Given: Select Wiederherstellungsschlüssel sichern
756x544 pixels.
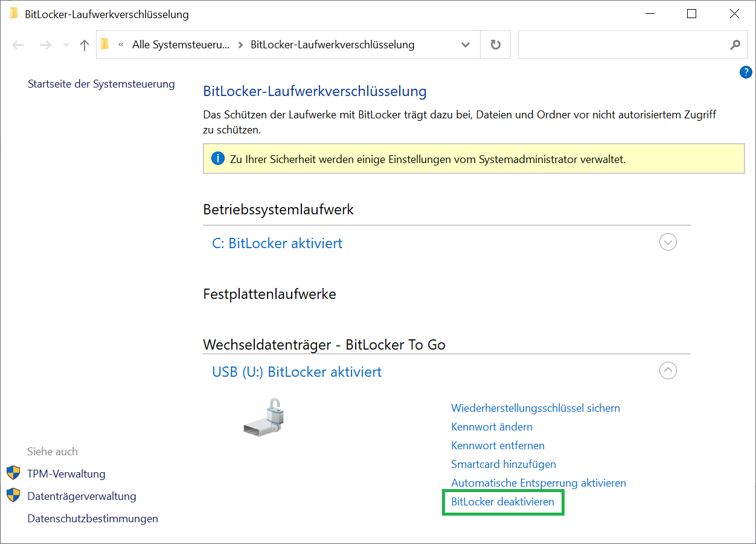Looking at the screenshot, I should [x=535, y=408].
